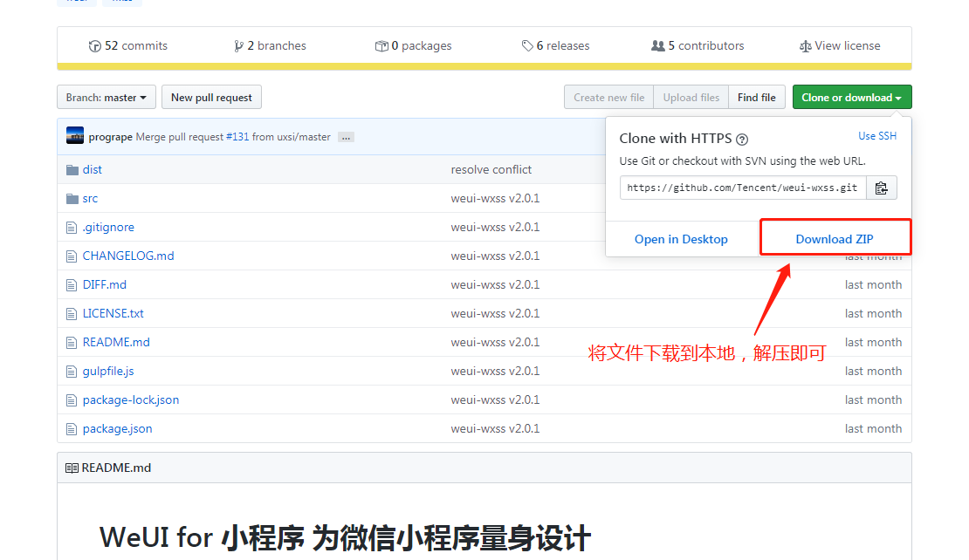The height and width of the screenshot is (560, 969).
Task: Open the dist folder
Action: [x=92, y=170]
